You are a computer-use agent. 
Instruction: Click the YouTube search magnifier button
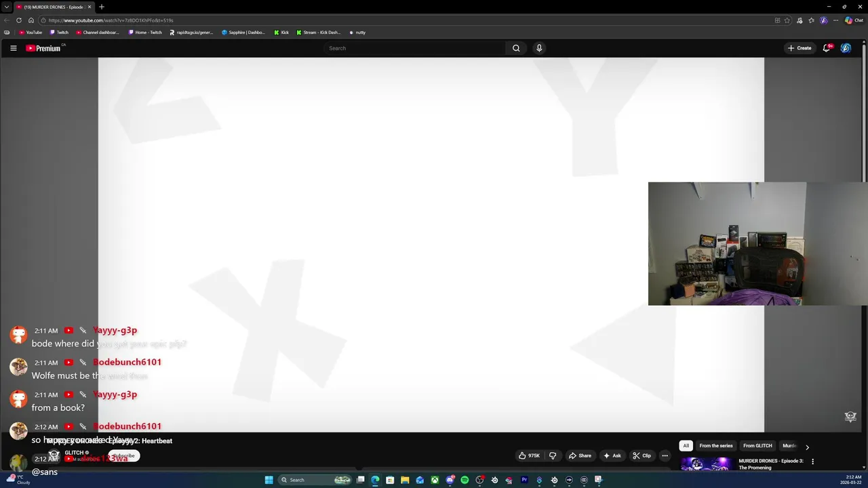click(x=516, y=48)
